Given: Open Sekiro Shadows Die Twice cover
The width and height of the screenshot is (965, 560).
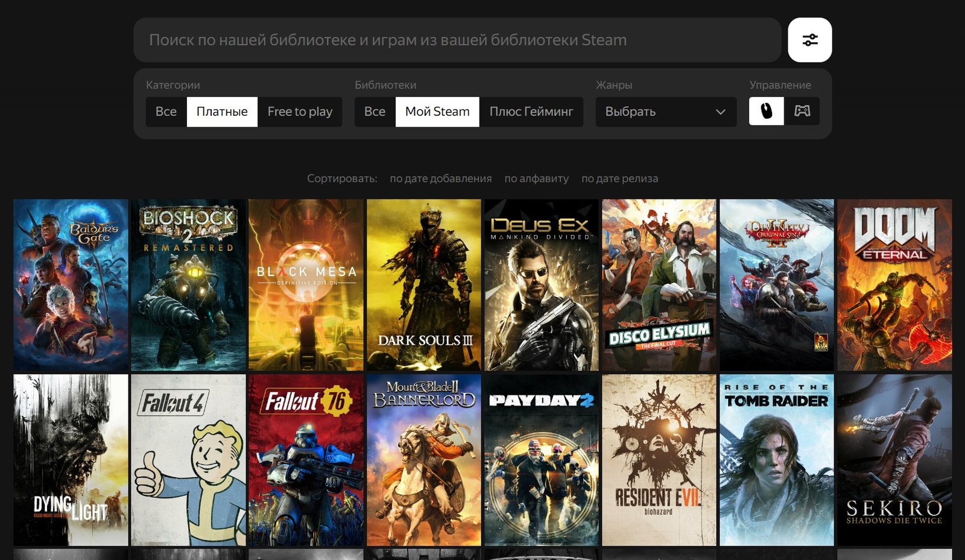Looking at the screenshot, I should click(x=894, y=460).
